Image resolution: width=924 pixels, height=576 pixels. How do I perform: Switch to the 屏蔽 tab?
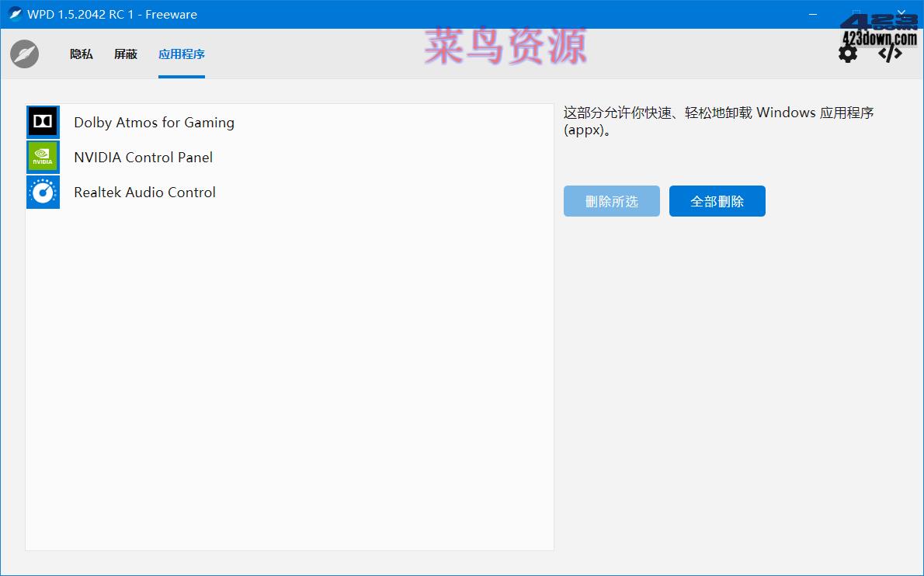coord(126,54)
